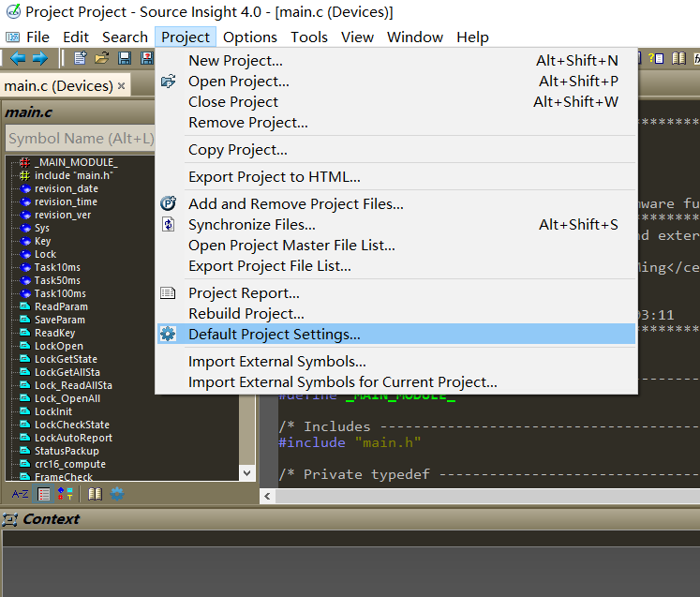
Task: Click the Project Report icon in menu
Action: tap(168, 293)
